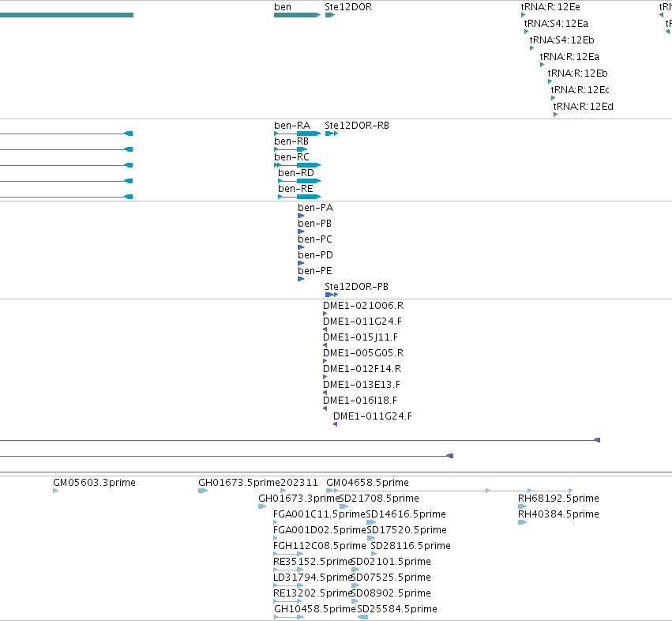Click the SD28116.5prime EST label

tap(411, 546)
